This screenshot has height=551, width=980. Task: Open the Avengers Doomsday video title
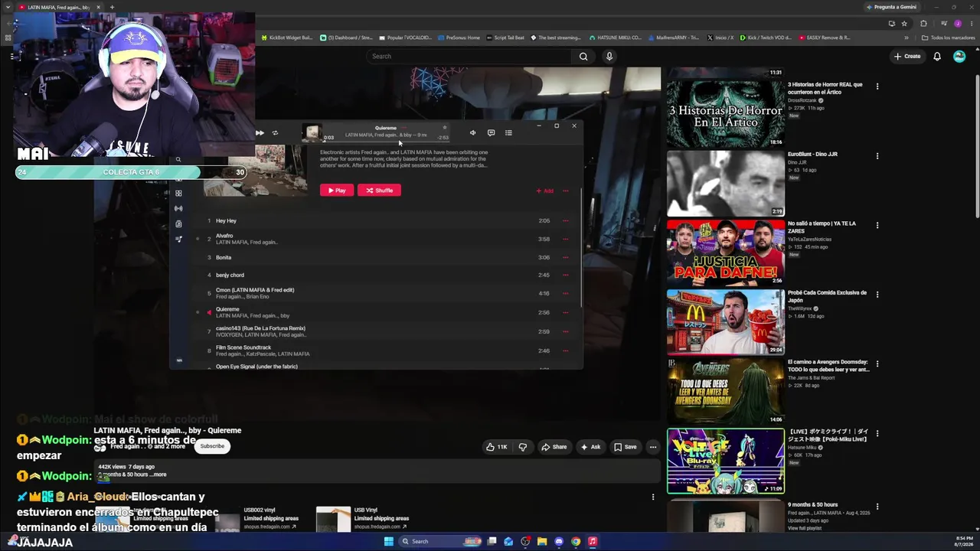[828, 366]
